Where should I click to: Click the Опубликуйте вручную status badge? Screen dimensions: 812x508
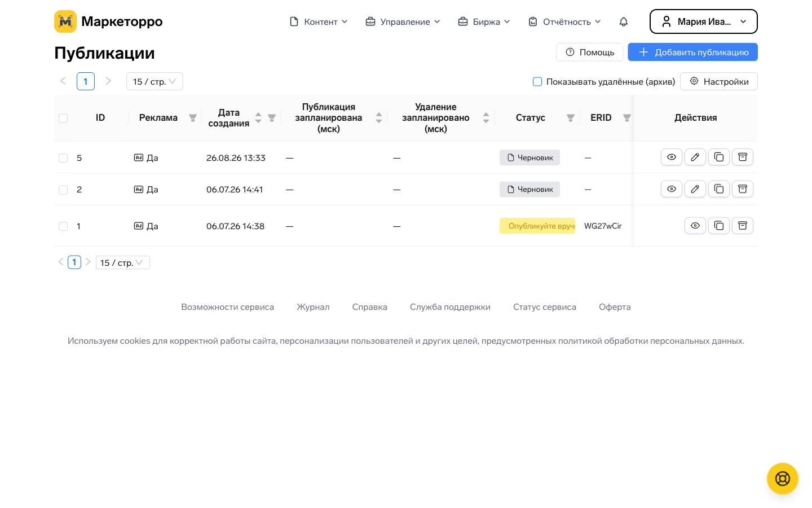click(537, 226)
